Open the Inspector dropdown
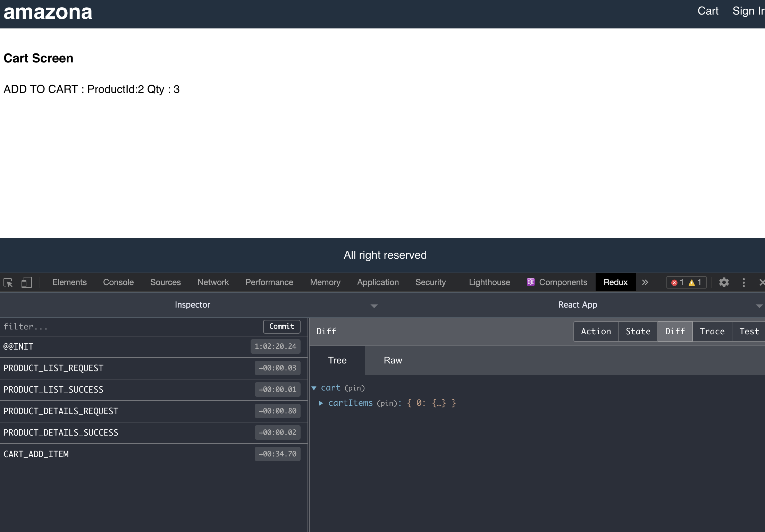The image size is (765, 532). [x=374, y=306]
